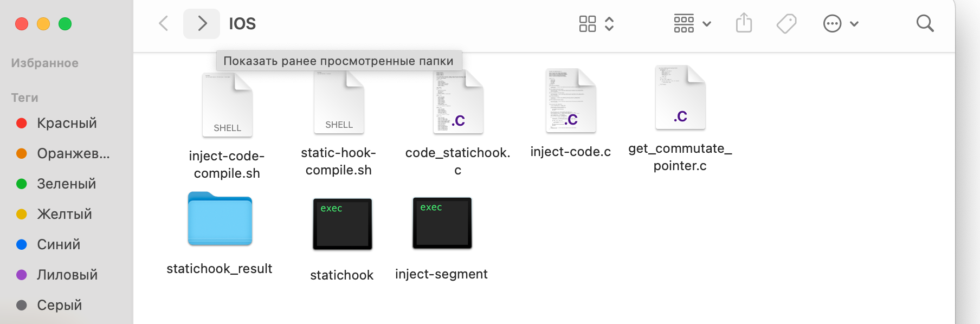Open the ellipsis action menu

pyautogui.click(x=840, y=24)
